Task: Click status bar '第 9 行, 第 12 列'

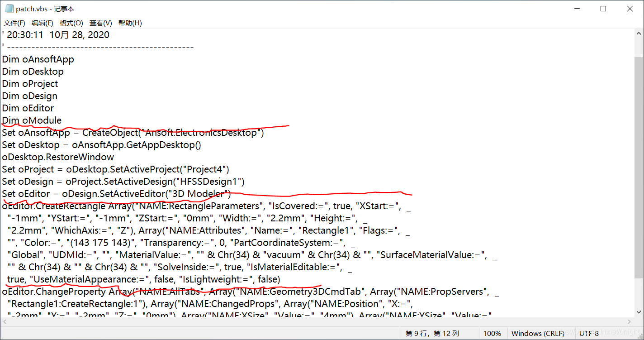Action: click(432, 333)
